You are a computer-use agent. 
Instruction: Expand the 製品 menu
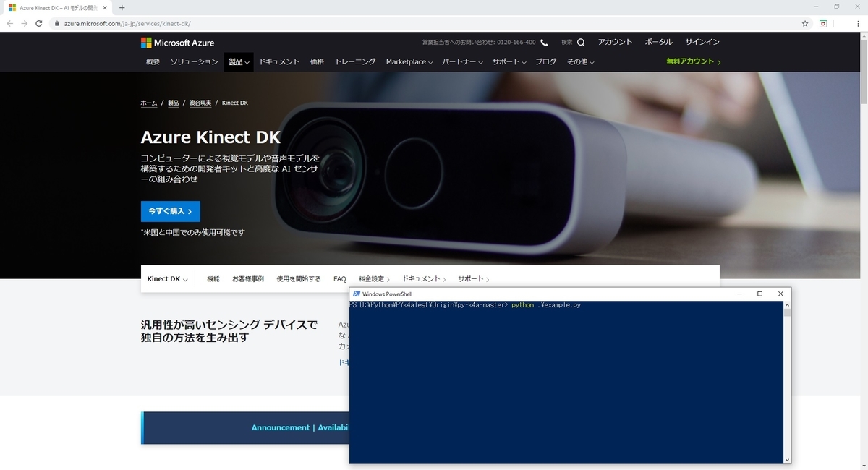point(239,62)
